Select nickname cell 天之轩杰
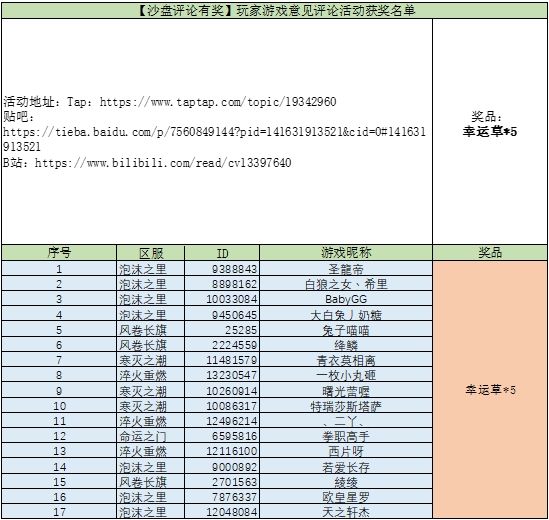This screenshot has width=549, height=520. 346,512
